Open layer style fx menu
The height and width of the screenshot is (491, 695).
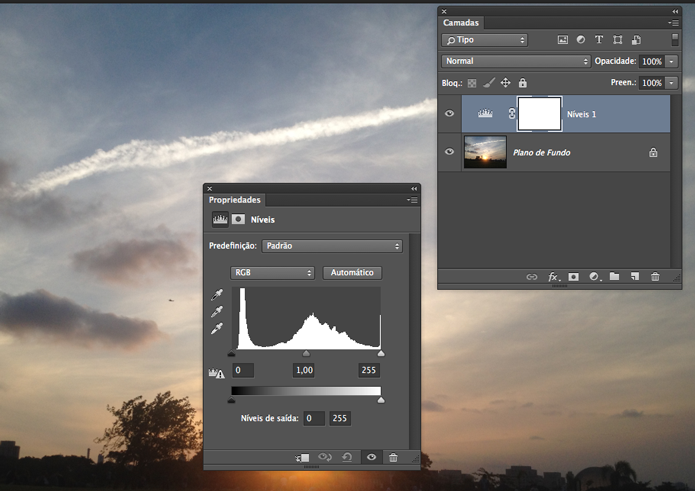[x=554, y=277]
